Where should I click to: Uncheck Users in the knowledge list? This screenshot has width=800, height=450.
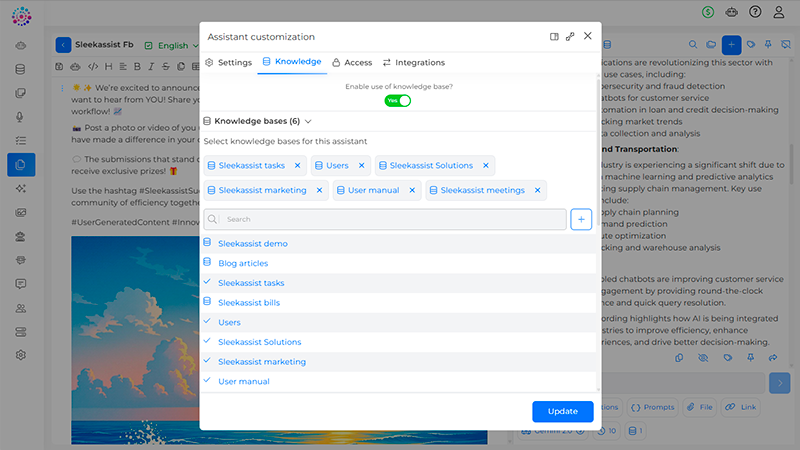399,322
